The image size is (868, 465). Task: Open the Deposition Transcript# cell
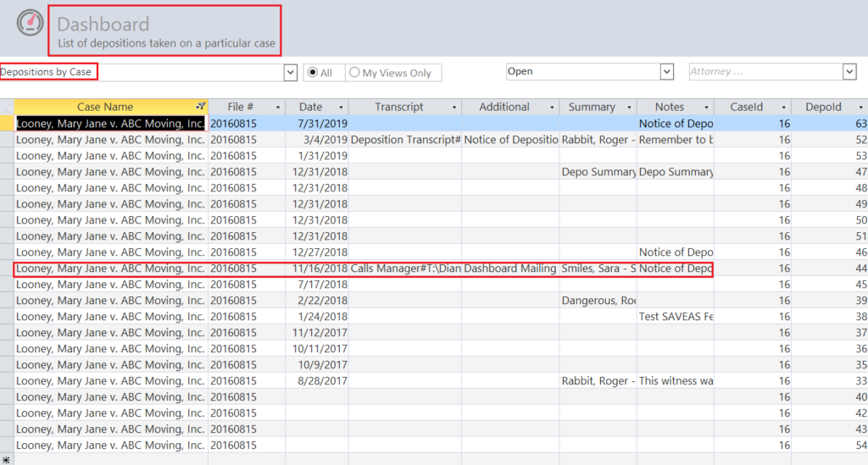pos(405,140)
